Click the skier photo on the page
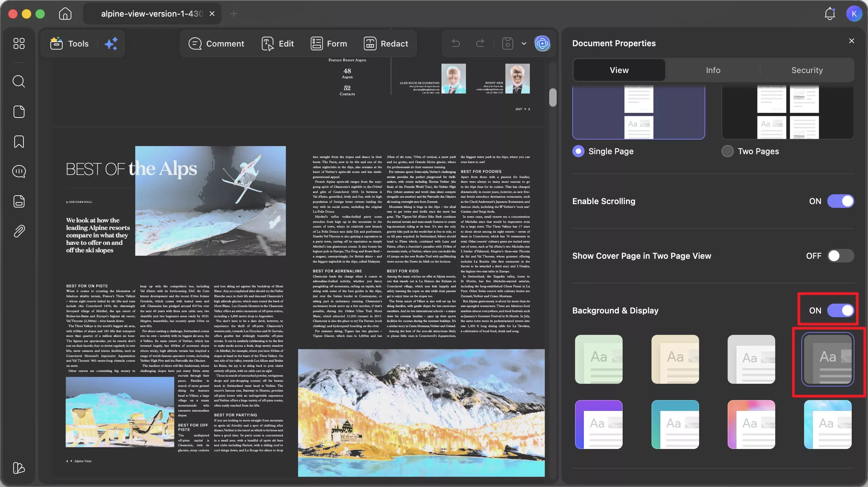Viewport: 868px width, 487px height. (x=210, y=201)
